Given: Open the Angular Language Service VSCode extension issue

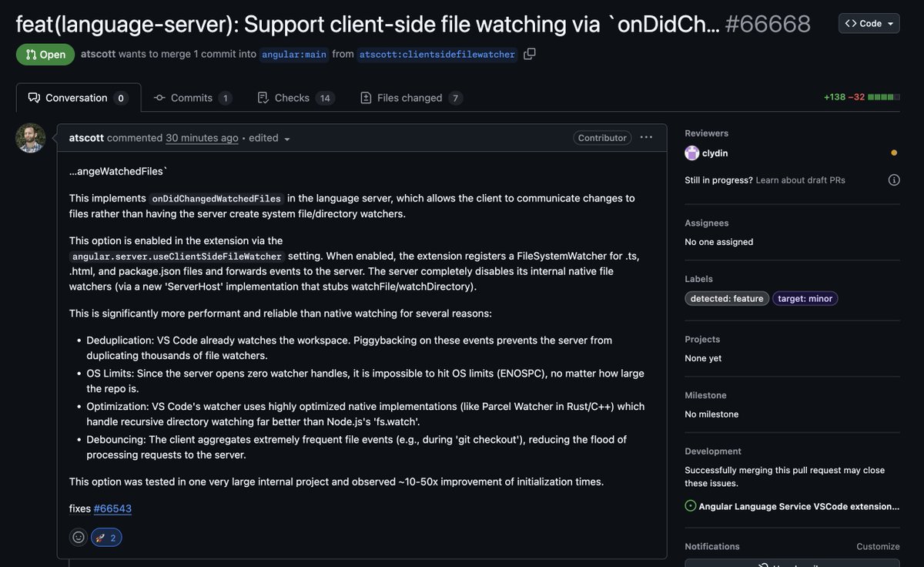Looking at the screenshot, I should (798, 506).
